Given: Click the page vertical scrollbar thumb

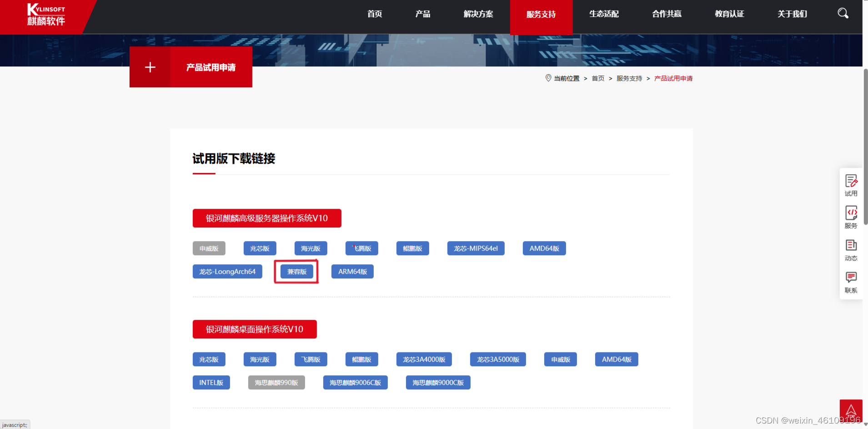Looking at the screenshot, I should [865, 146].
